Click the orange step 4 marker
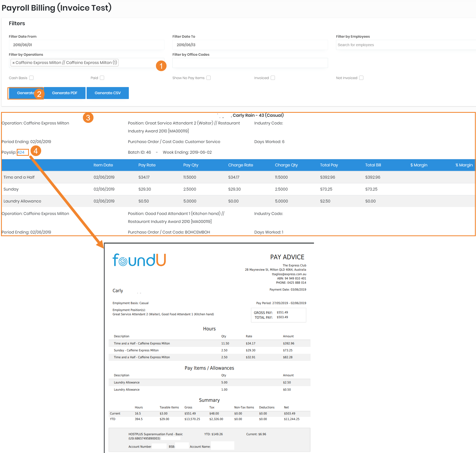The image size is (476, 453). point(36,151)
